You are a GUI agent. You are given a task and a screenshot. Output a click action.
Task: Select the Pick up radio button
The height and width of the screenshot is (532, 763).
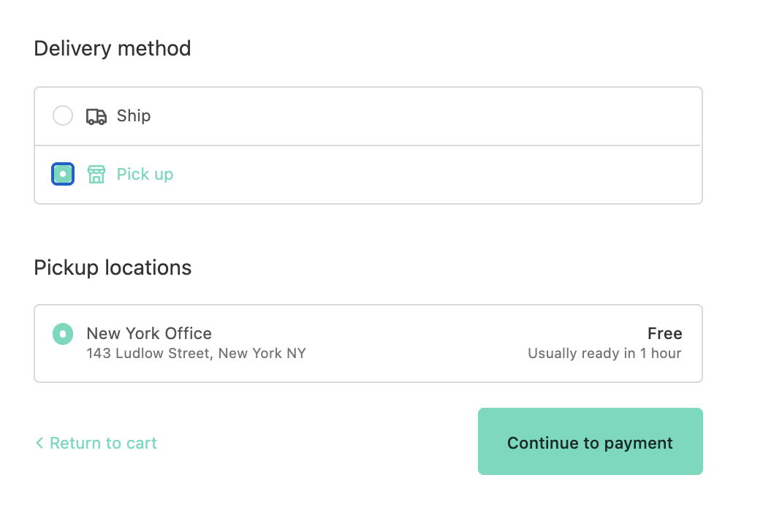[x=63, y=174]
